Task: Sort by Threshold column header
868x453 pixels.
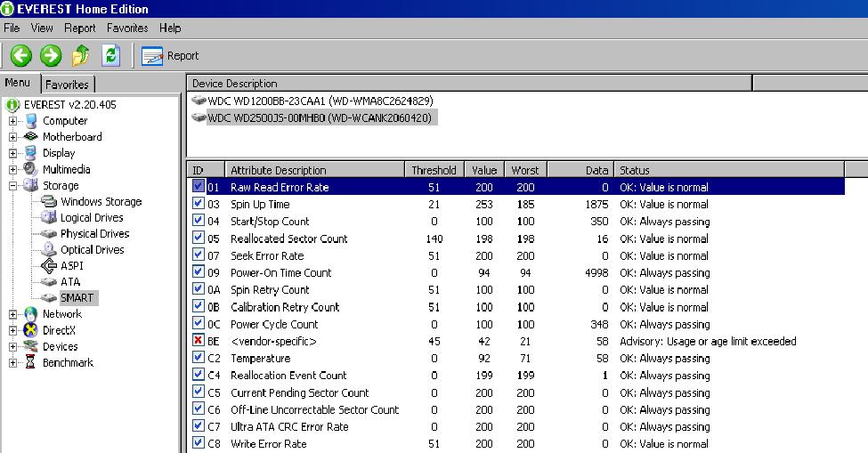Action: coord(434,170)
